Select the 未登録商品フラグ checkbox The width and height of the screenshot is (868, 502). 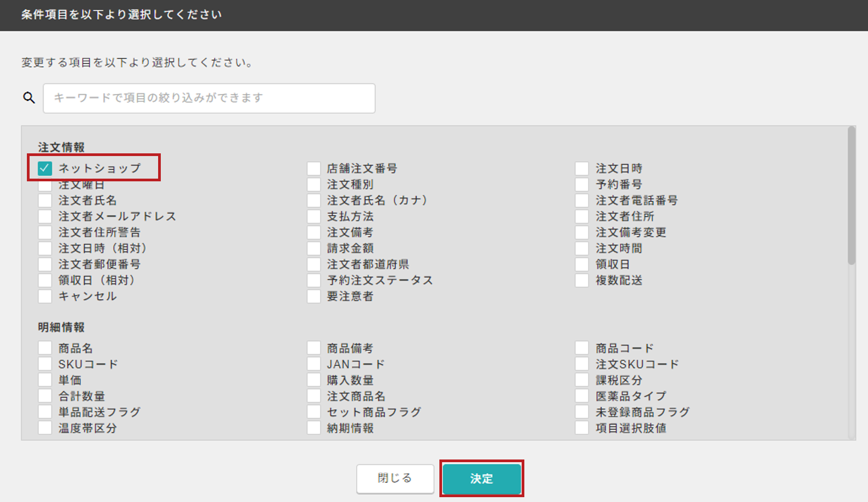[582, 412]
